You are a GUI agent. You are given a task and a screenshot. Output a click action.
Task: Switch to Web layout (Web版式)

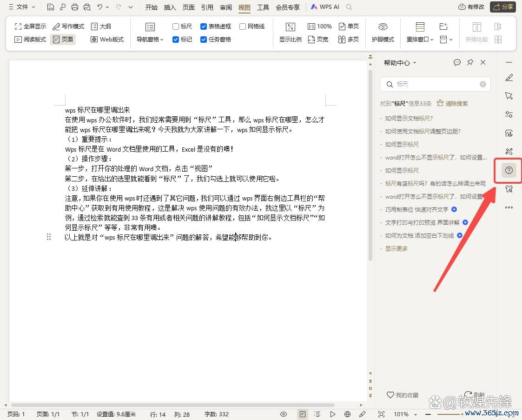(107, 39)
